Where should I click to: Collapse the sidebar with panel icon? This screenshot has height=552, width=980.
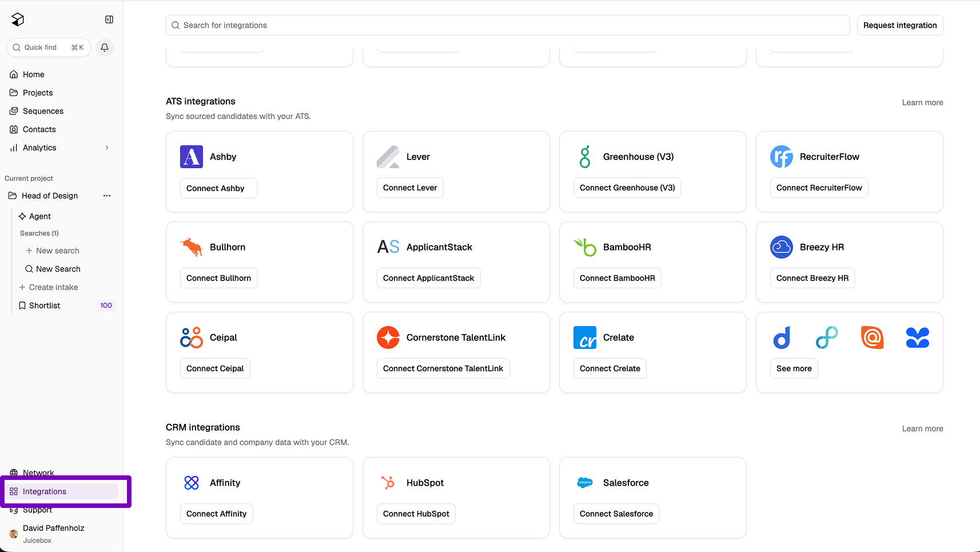pyautogui.click(x=109, y=19)
